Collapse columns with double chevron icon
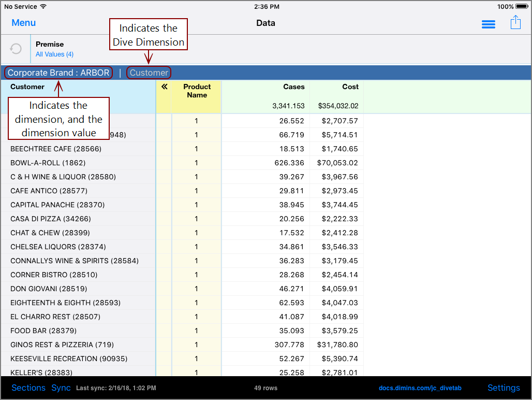This screenshot has height=400, width=532. point(164,87)
